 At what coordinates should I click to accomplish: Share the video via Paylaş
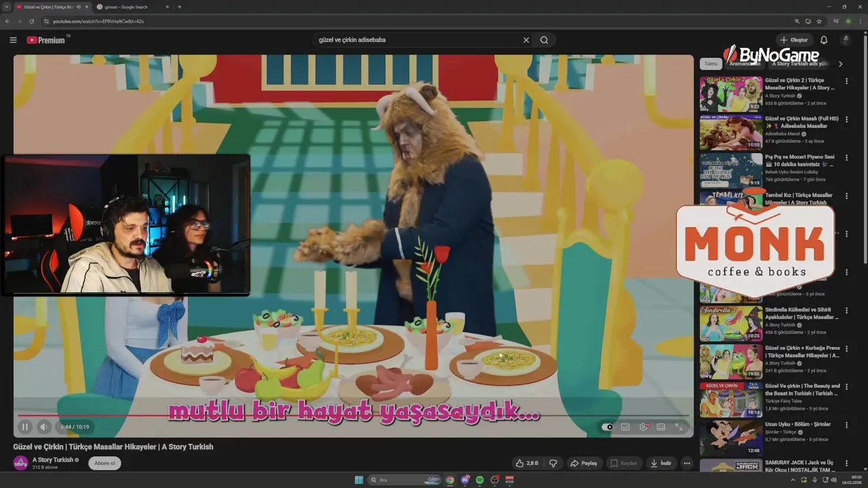point(584,464)
